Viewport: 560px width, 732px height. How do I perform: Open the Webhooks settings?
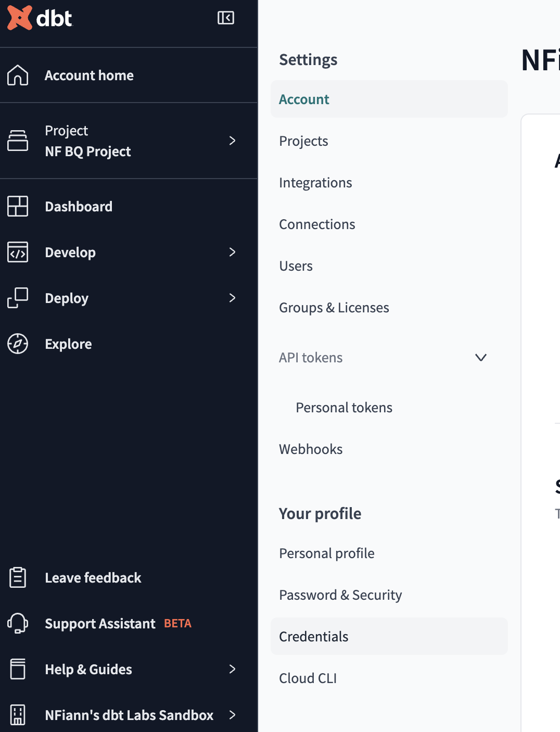pyautogui.click(x=311, y=449)
